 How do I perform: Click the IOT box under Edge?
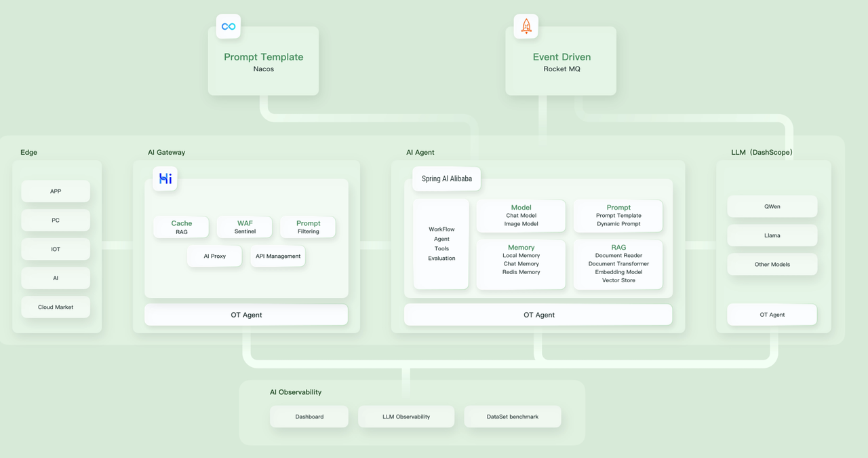pyautogui.click(x=56, y=249)
